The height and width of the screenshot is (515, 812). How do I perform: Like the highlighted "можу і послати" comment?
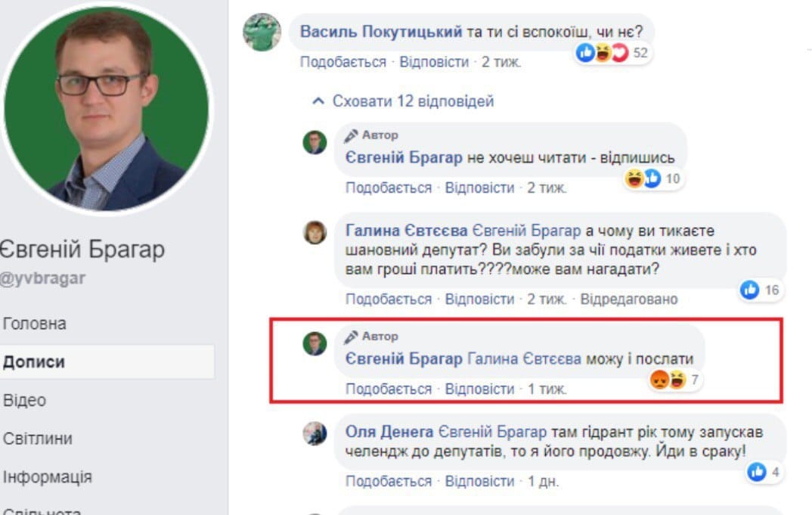click(x=389, y=389)
